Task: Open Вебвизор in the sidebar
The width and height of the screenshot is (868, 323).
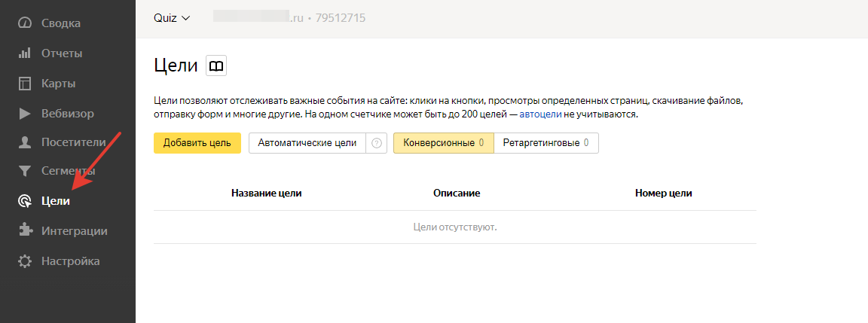Action: coord(68,114)
